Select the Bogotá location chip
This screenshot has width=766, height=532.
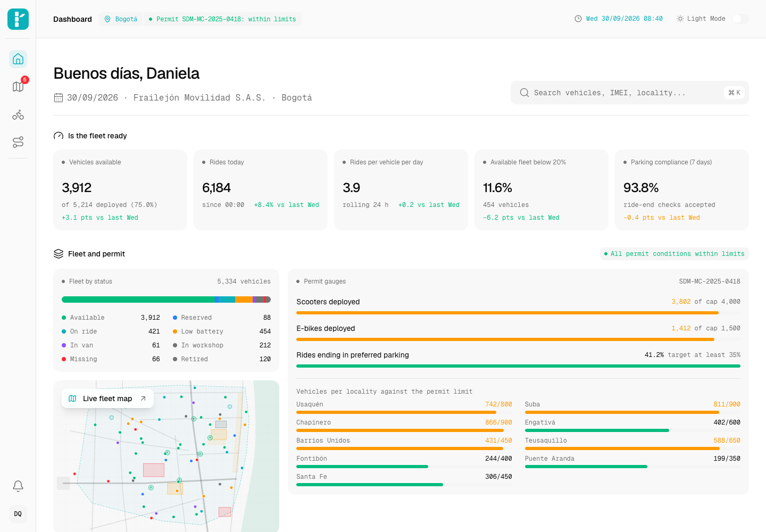121,19
